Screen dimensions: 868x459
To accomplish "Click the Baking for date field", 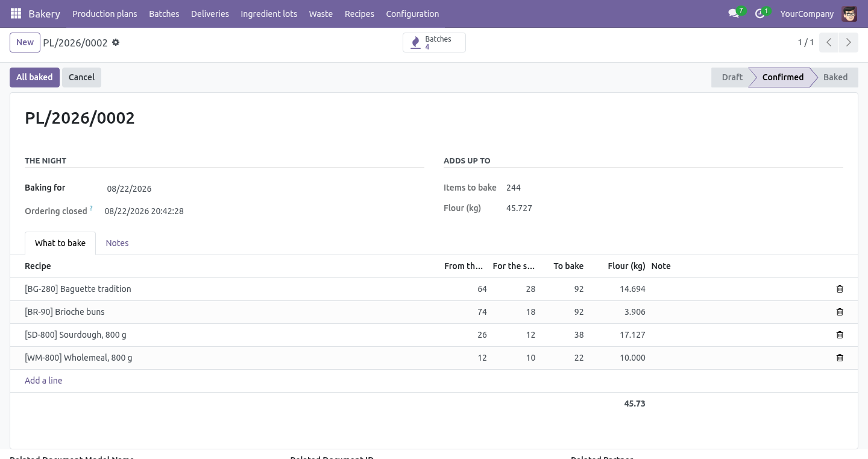I will point(263,189).
